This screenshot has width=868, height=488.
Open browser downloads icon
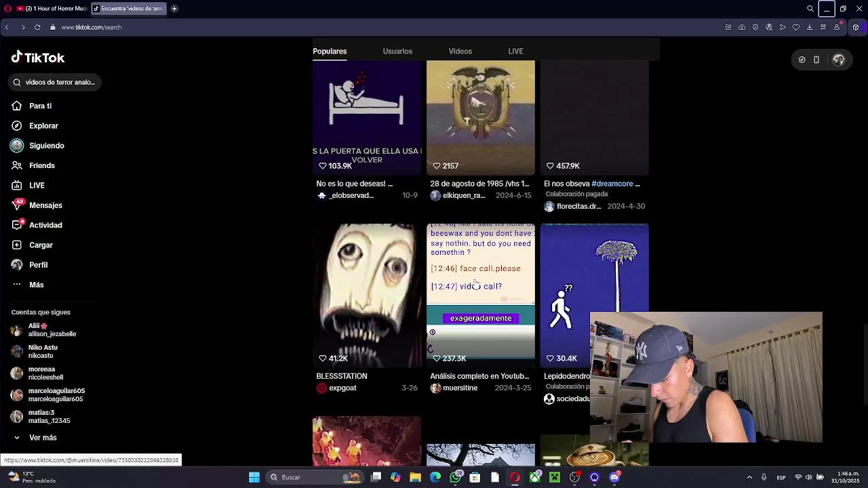pos(810,27)
